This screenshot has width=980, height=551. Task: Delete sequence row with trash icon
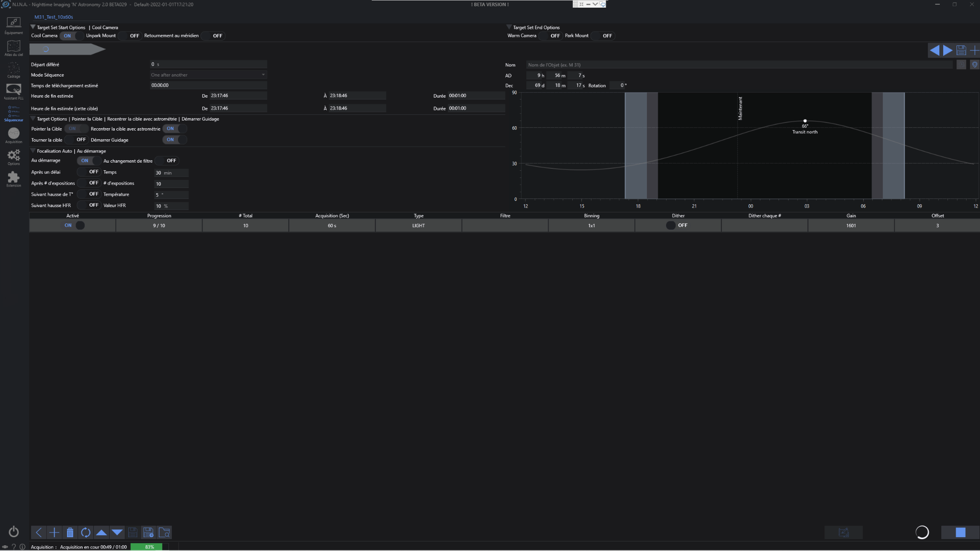(70, 532)
